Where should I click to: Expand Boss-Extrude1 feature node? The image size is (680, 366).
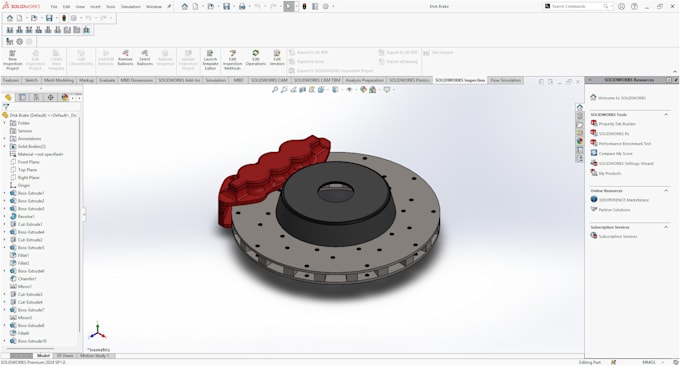coord(5,193)
